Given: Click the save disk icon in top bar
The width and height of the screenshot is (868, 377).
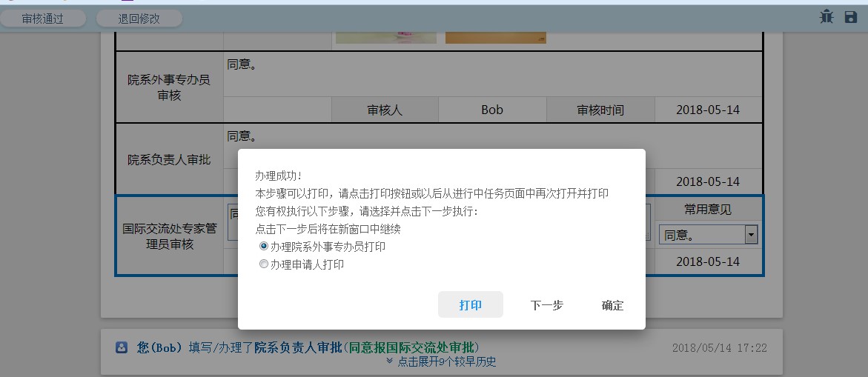Looking at the screenshot, I should point(851,16).
